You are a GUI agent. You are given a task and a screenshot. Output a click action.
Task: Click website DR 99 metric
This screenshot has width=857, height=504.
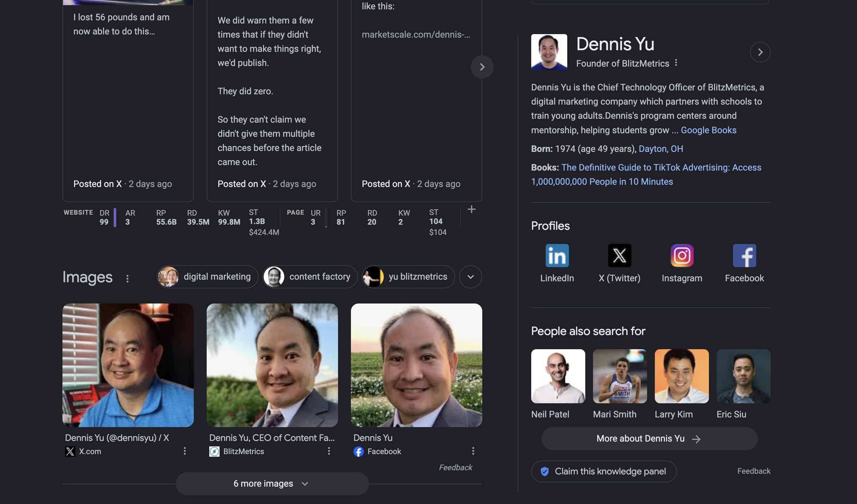coord(104,217)
